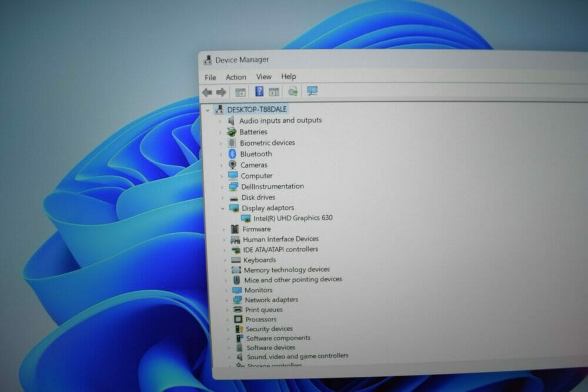Click the Batteries category icon

click(x=232, y=132)
